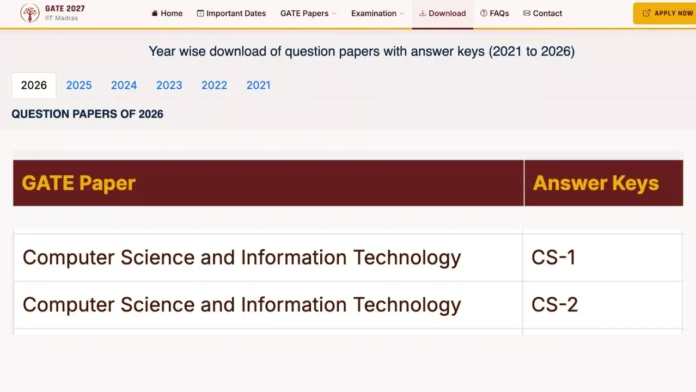Open the Contact page

[x=542, y=13]
